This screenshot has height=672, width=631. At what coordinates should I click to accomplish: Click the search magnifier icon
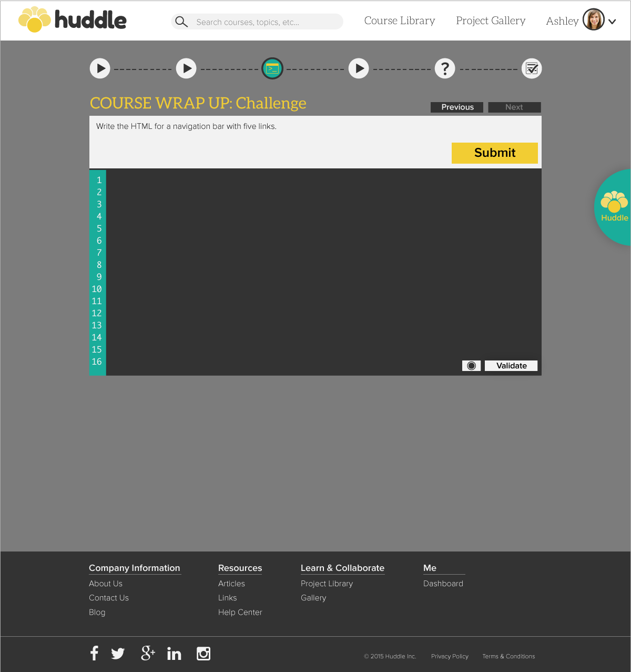tap(181, 22)
